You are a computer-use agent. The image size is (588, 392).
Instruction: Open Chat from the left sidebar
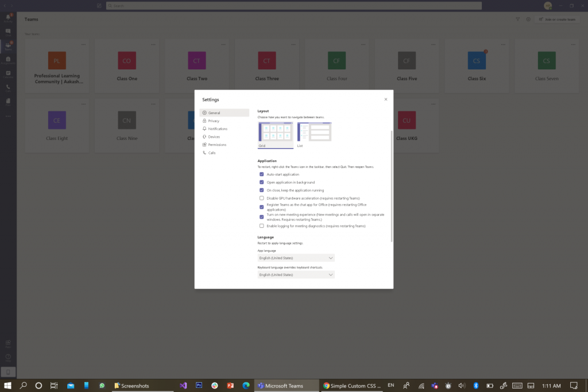point(8,32)
